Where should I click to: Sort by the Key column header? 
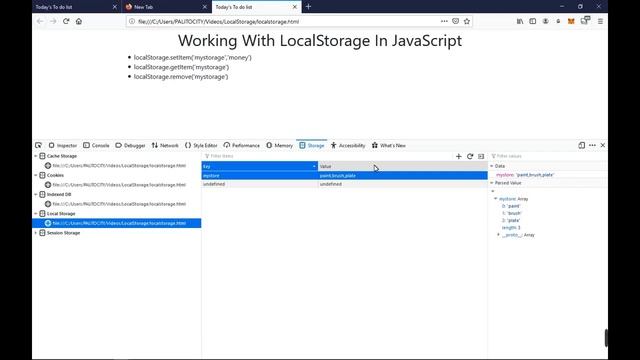(260, 166)
